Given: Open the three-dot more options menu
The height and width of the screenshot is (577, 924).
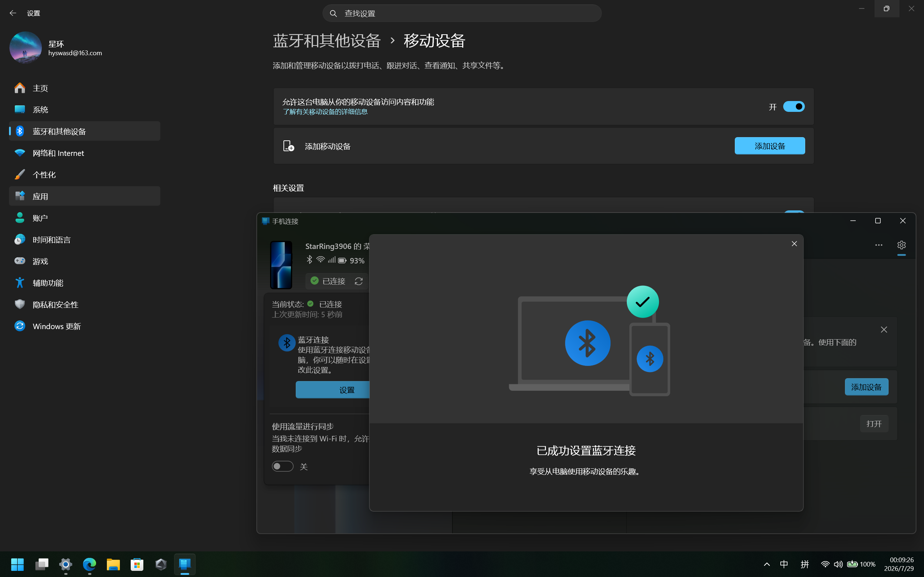Looking at the screenshot, I should pyautogui.click(x=879, y=245).
